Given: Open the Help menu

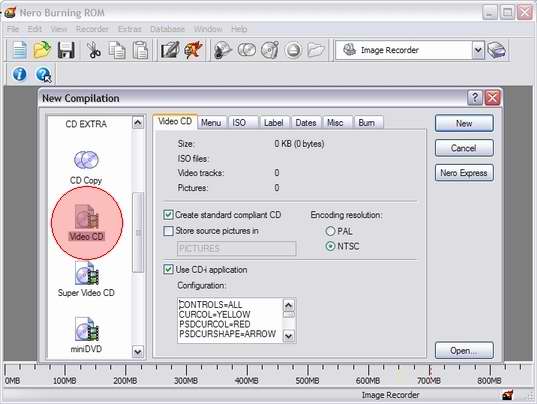Looking at the screenshot, I should pyautogui.click(x=239, y=29).
